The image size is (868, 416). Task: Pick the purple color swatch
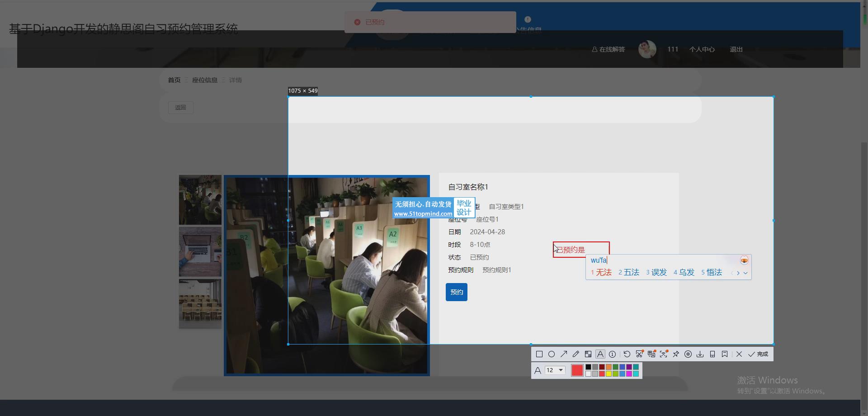point(629,367)
